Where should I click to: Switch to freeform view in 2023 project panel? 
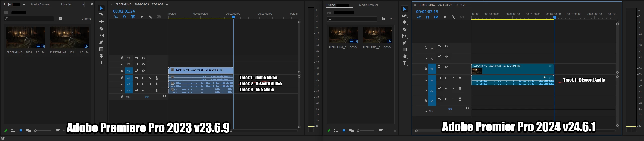(29, 131)
